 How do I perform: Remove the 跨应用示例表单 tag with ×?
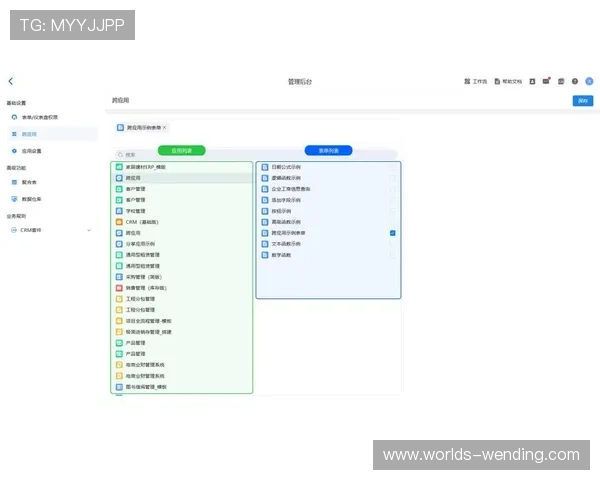pos(165,127)
